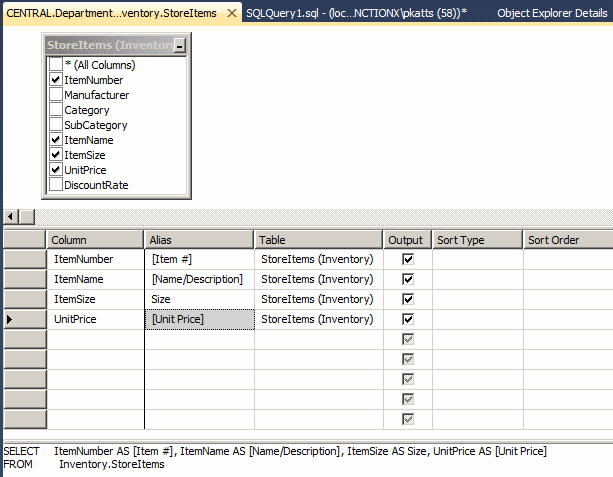
Task: Select row with the current-row arrow indicator
Action: [25, 319]
